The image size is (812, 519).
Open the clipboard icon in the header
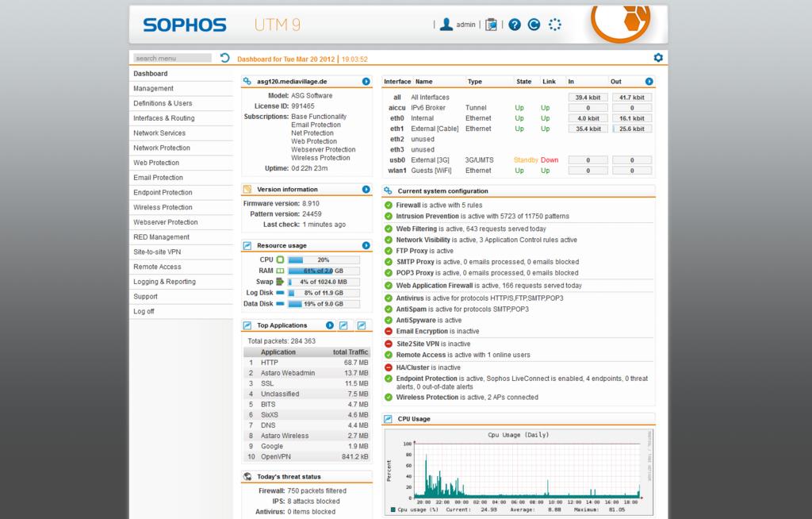click(492, 25)
